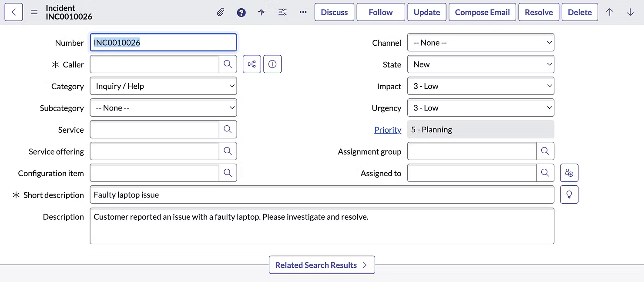Open the activity stream icon
This screenshot has width=644, height=282.
coord(262,12)
